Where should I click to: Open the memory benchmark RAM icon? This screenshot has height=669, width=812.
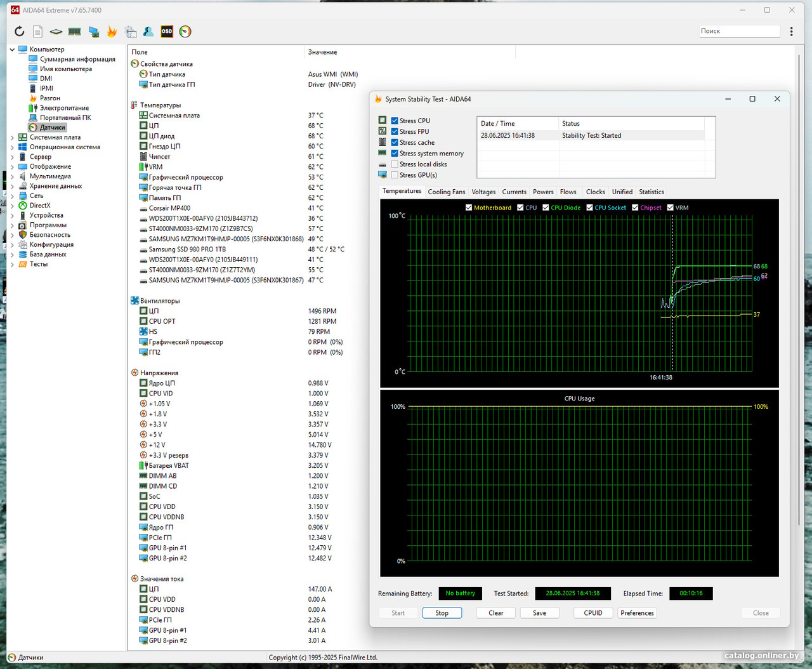pyautogui.click(x=75, y=32)
